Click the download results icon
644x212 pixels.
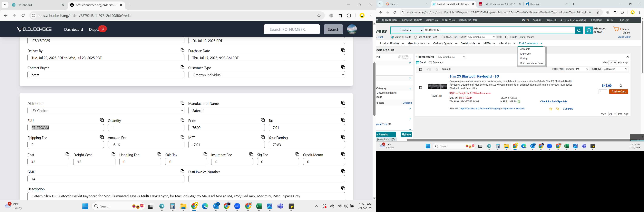click(628, 57)
